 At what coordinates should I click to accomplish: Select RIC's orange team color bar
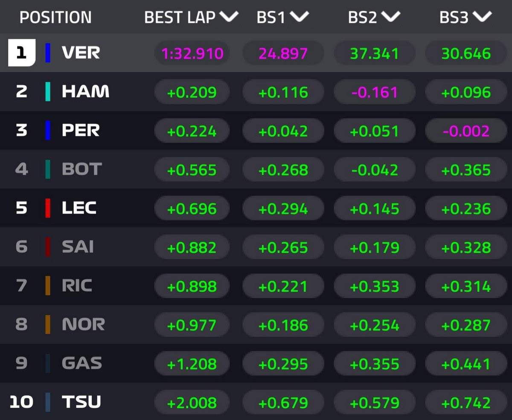click(x=48, y=286)
